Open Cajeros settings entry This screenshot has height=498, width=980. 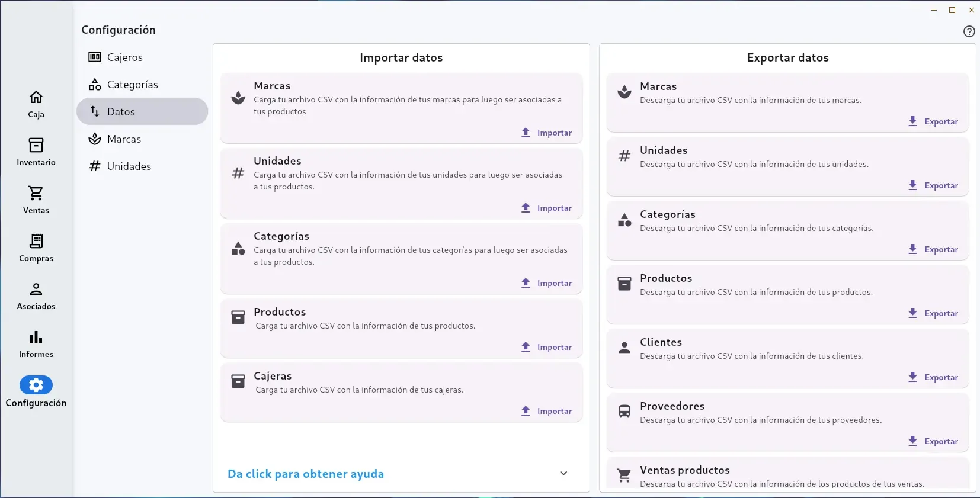142,57
